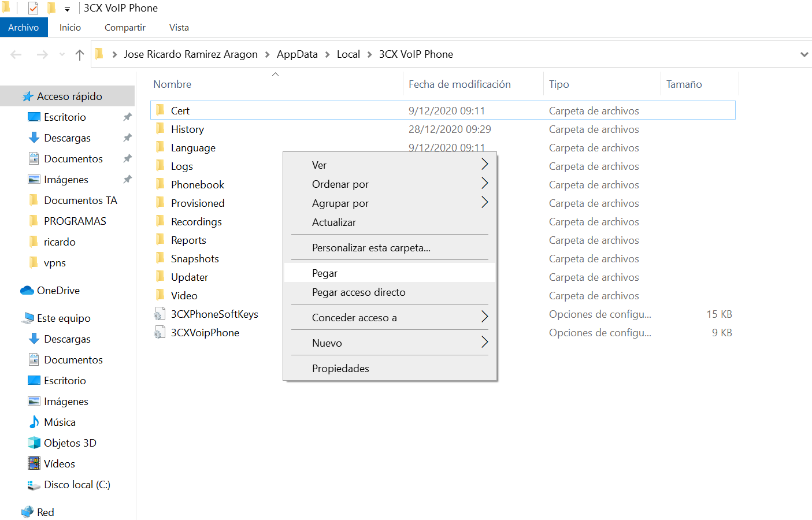Navigate to Local in the breadcrumb
Image resolution: width=812 pixels, height=520 pixels.
[348, 54]
